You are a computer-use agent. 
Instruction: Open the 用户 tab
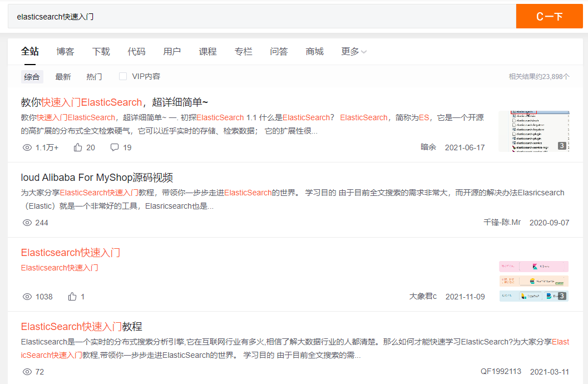172,51
